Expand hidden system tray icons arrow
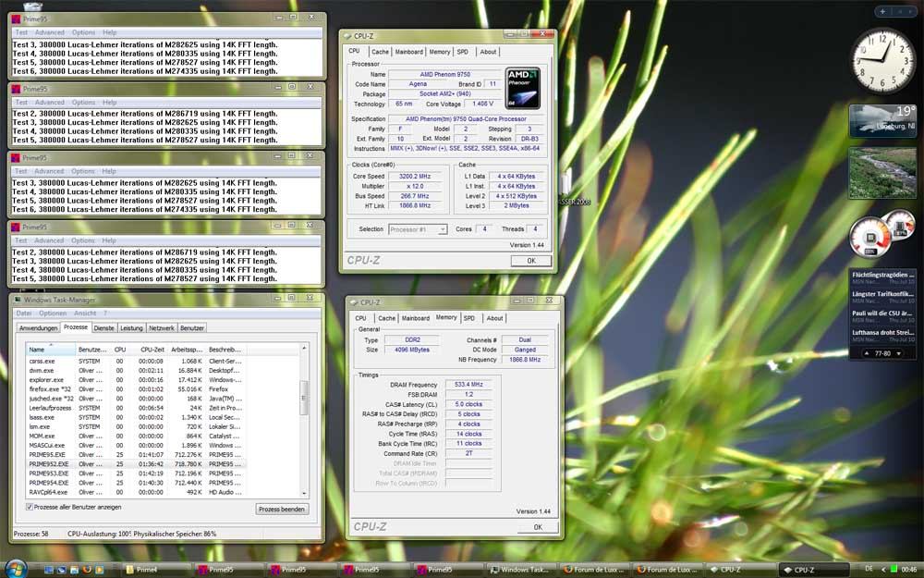 (882, 570)
